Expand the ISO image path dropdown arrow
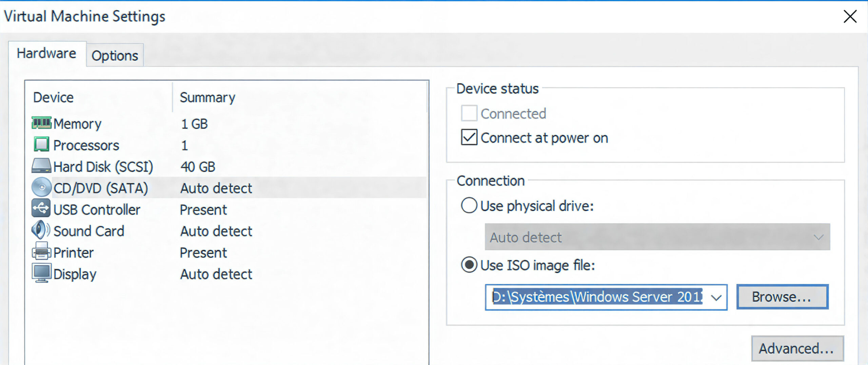Image resolution: width=868 pixels, height=365 pixels. point(716,298)
